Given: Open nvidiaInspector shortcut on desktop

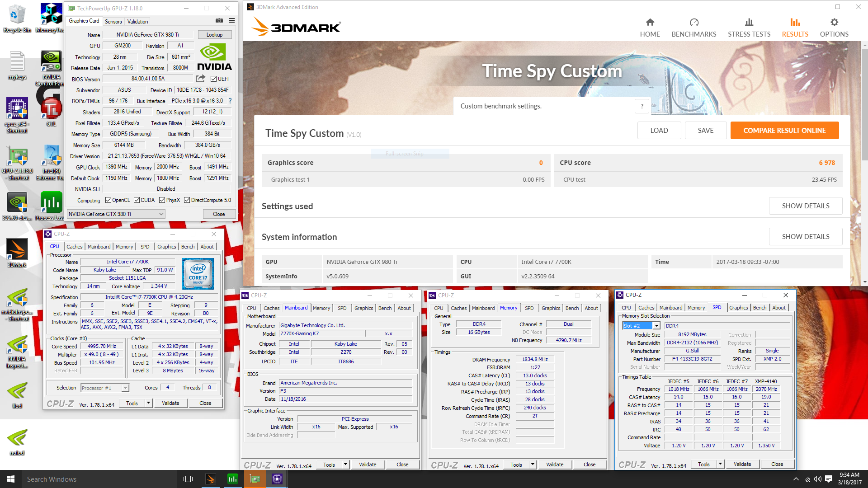Looking at the screenshot, I should click(17, 305).
